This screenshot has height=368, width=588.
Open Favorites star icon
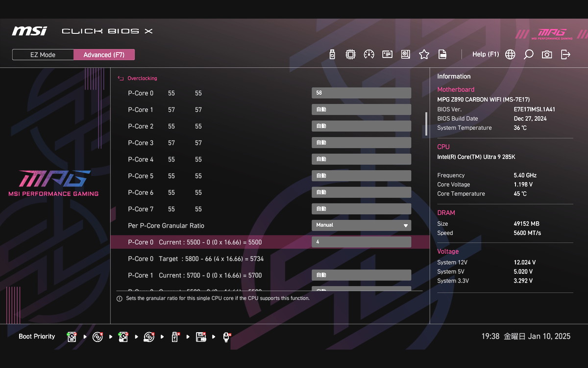(424, 54)
